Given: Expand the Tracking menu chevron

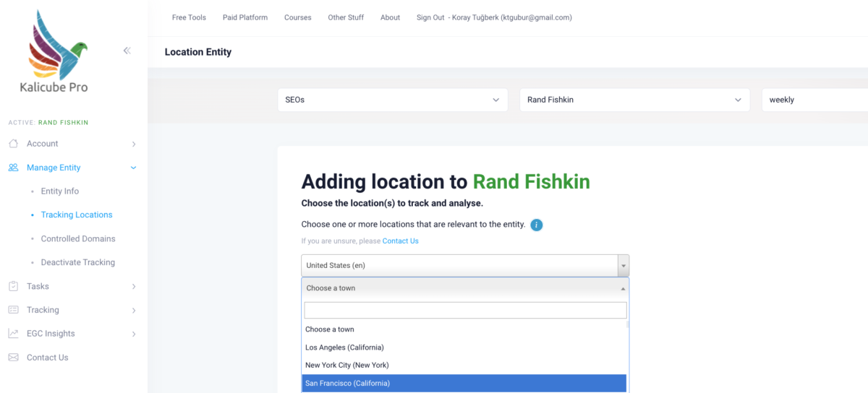Looking at the screenshot, I should coord(134,311).
